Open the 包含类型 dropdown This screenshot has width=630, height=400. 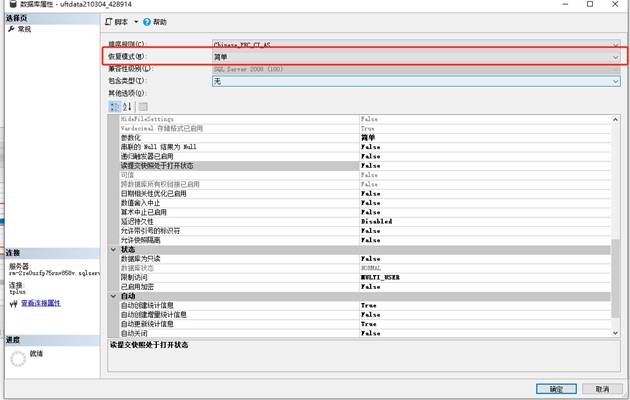point(615,81)
